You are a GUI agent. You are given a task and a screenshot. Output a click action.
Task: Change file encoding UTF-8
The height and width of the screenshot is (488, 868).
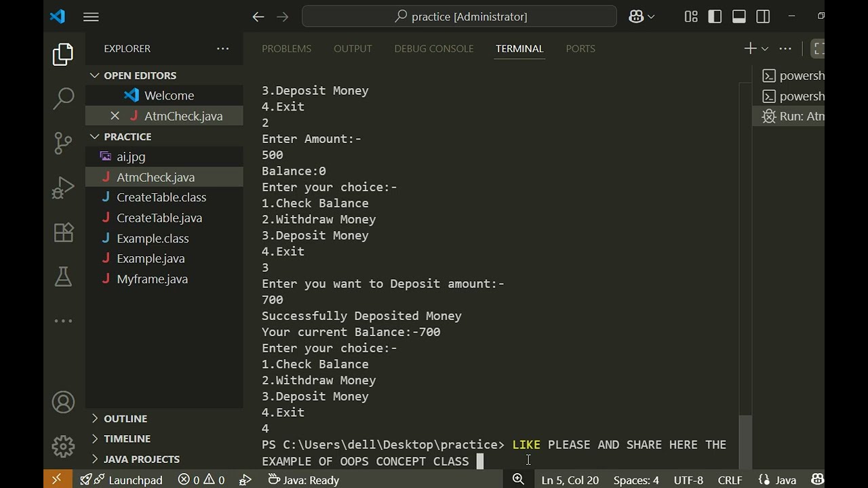[x=688, y=479]
